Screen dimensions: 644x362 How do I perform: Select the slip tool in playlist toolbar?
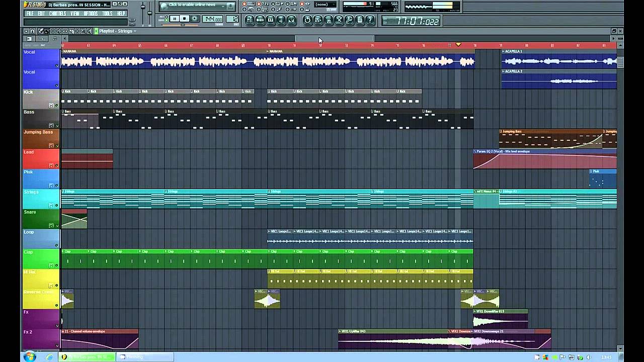click(65, 31)
